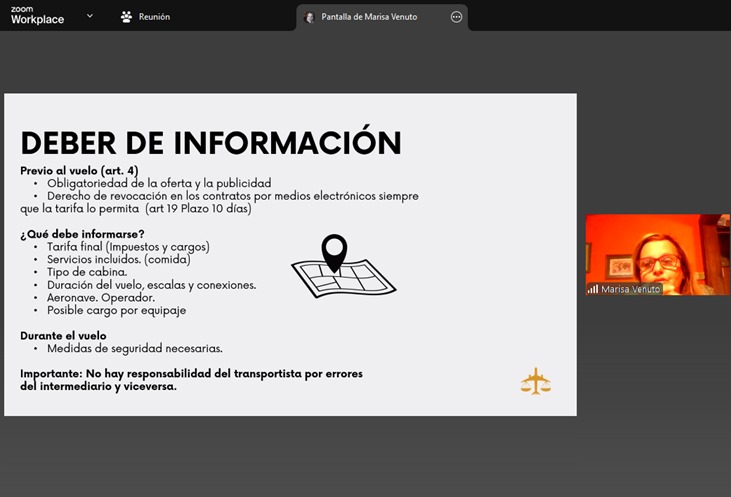This screenshot has width=731, height=497.
Task: Open the Reunión tab
Action: coord(145,17)
